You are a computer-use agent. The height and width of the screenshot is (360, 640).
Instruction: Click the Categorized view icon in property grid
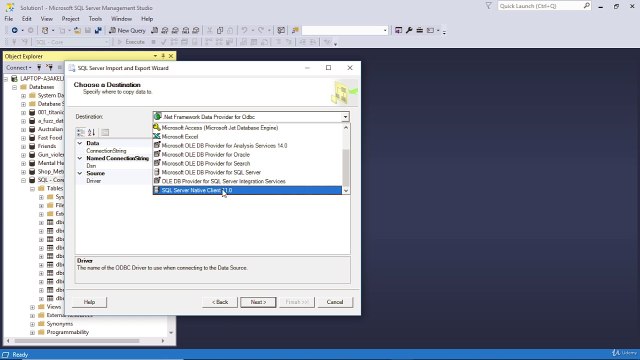81,132
